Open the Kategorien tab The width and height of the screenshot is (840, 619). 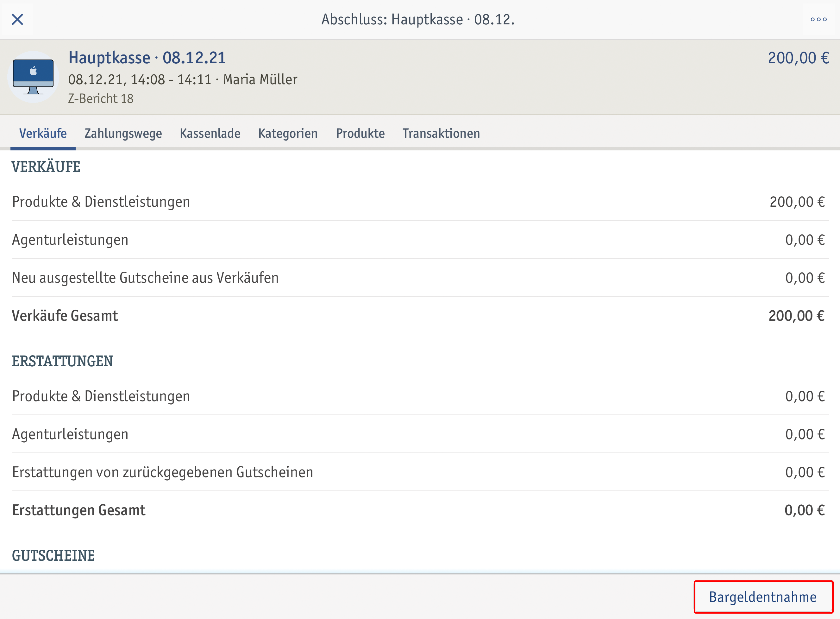(x=288, y=133)
